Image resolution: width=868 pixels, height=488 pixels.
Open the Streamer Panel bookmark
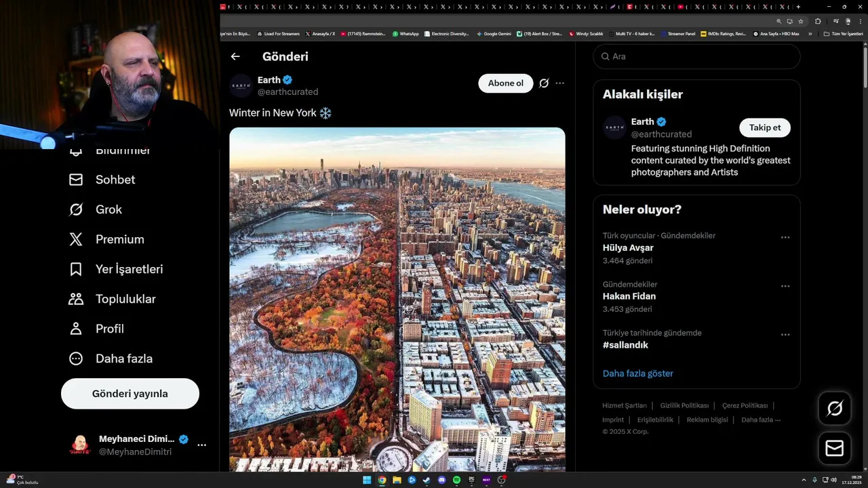point(678,33)
